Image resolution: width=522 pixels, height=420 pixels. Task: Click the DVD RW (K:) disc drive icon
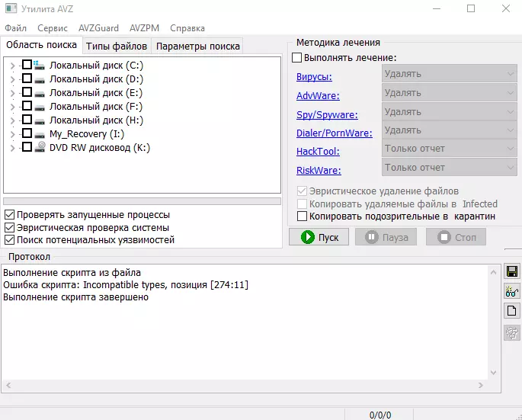pyautogui.click(x=40, y=146)
